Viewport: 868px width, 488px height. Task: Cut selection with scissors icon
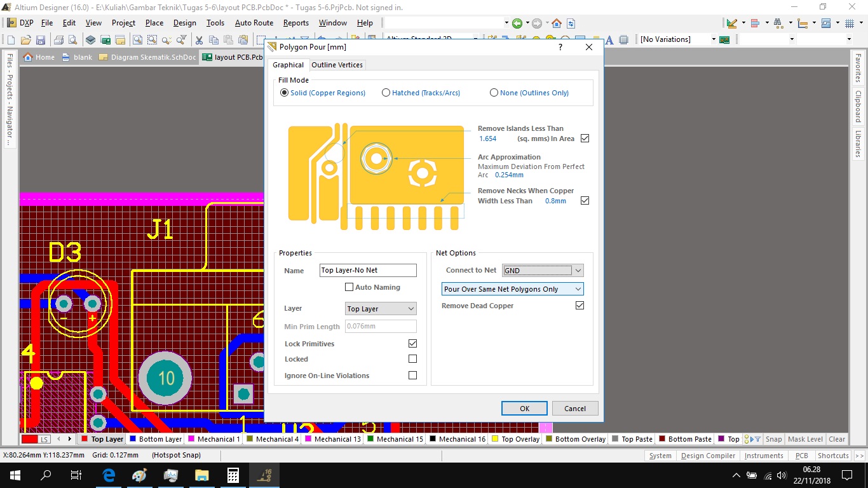click(199, 40)
